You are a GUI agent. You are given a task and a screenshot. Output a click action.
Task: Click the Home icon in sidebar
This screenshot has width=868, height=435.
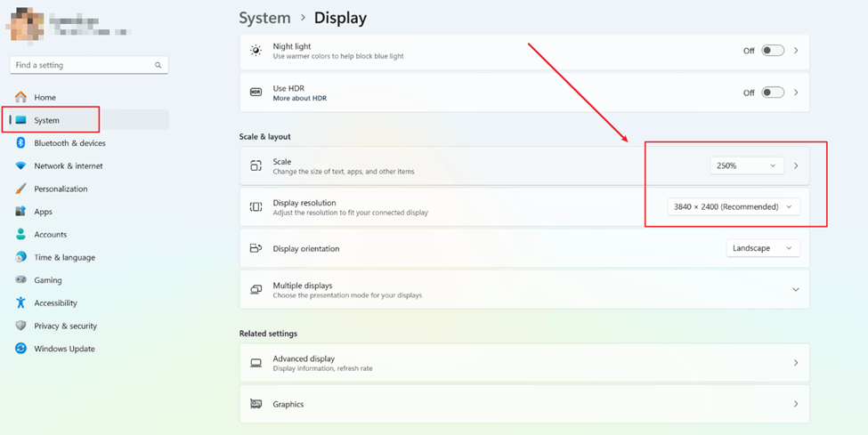pyautogui.click(x=21, y=97)
